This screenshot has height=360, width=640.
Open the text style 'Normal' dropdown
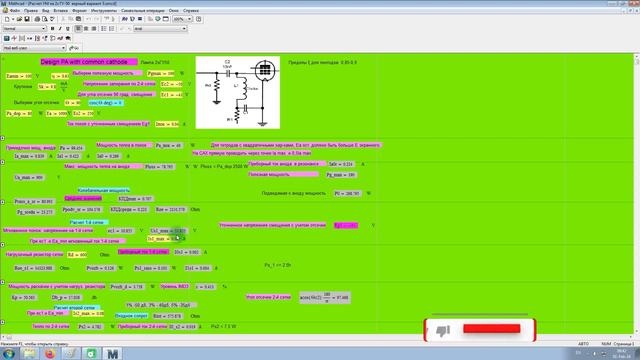[44, 29]
